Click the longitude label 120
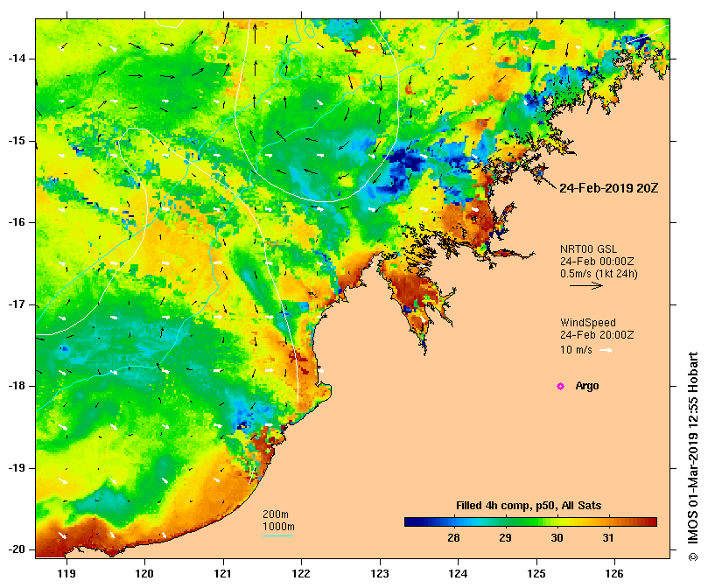 click(145, 573)
